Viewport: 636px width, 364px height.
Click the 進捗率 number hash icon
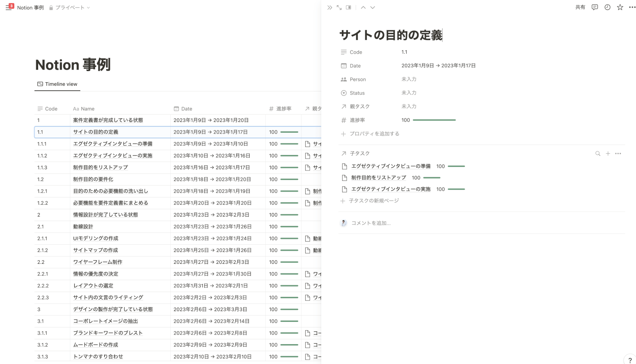[x=344, y=120]
